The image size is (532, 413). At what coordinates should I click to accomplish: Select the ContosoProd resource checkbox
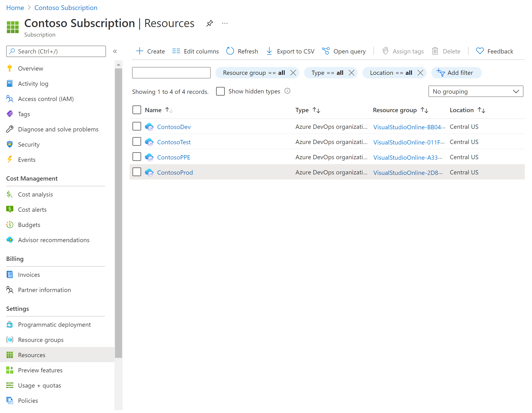coord(137,172)
